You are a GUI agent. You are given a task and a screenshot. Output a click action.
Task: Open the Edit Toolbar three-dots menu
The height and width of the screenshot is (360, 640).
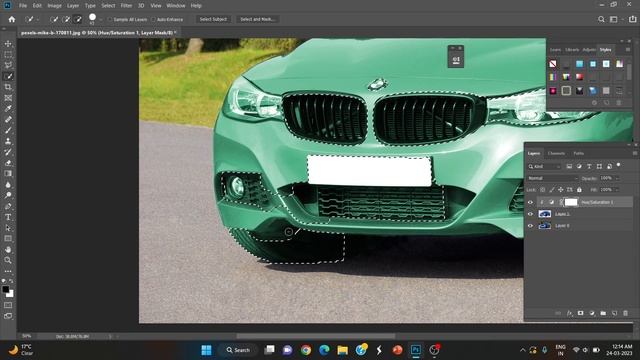[8, 271]
